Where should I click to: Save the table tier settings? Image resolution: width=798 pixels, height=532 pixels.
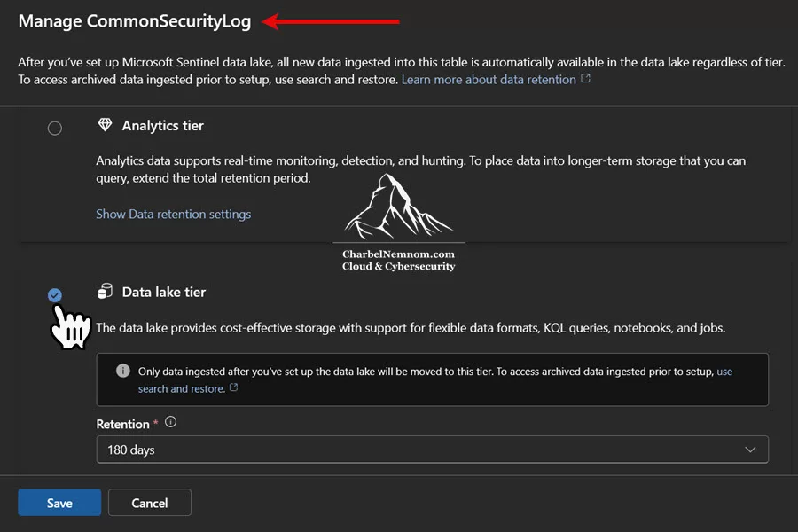(x=59, y=503)
